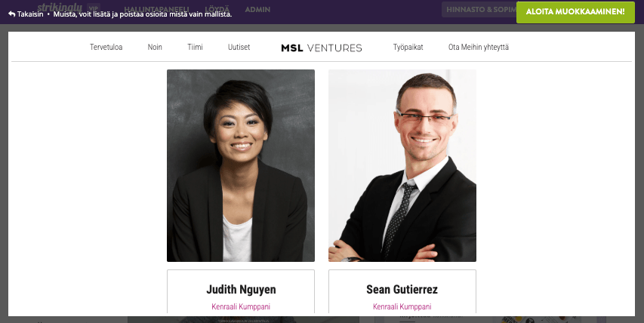Select the Judith Nguyen name heading
The image size is (644, 323).
pos(241,289)
